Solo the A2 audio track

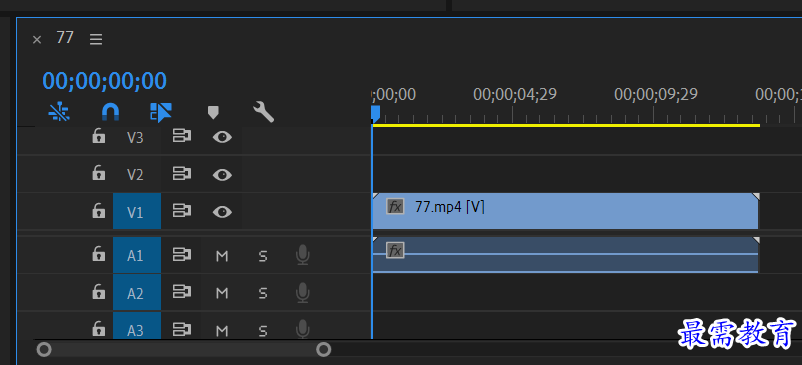point(263,293)
